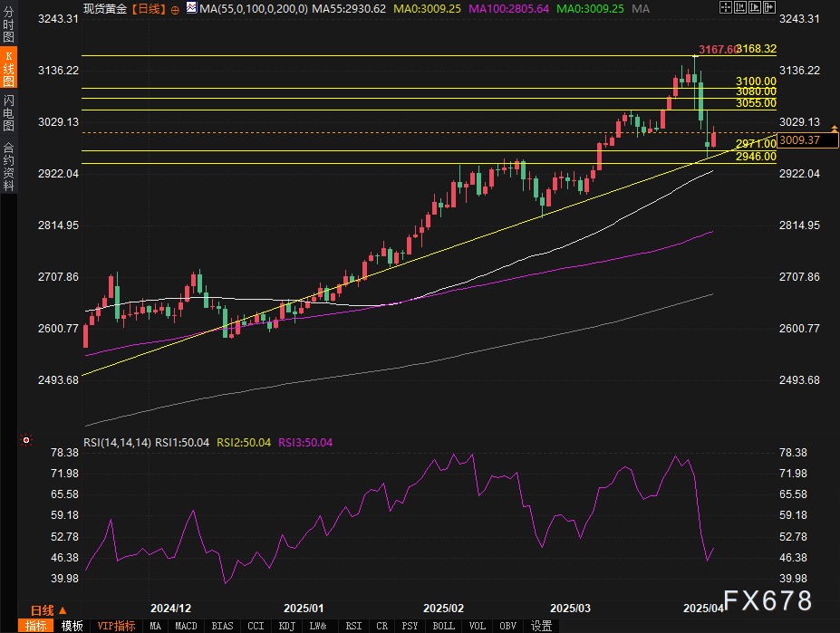Open the 【日线】 period selector in title

tap(146, 9)
